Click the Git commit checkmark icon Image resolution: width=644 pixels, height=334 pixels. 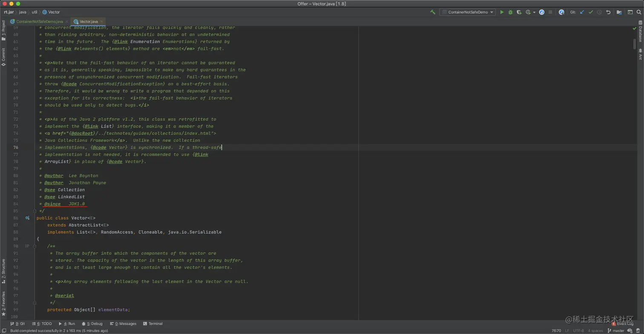pyautogui.click(x=591, y=12)
